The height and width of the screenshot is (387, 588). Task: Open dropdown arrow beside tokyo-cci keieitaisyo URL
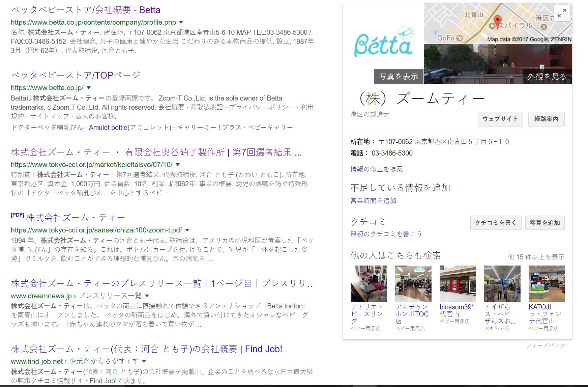coord(178,165)
